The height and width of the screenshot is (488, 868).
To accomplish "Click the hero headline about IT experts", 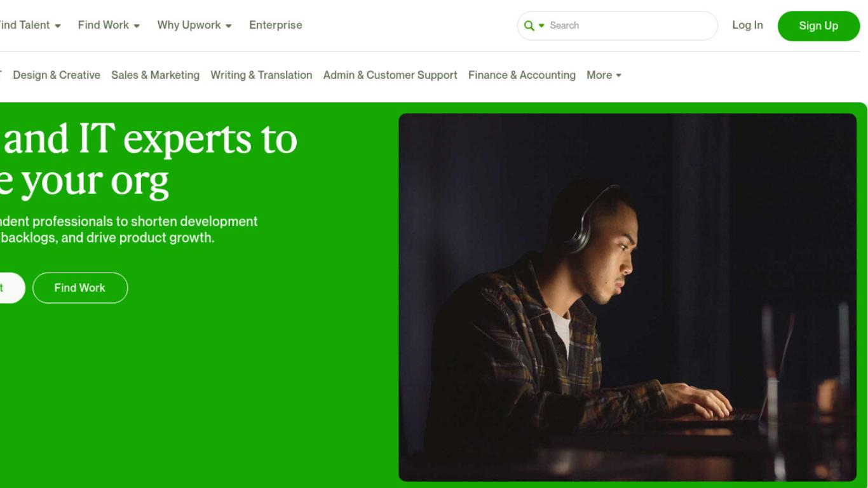I will 149,160.
